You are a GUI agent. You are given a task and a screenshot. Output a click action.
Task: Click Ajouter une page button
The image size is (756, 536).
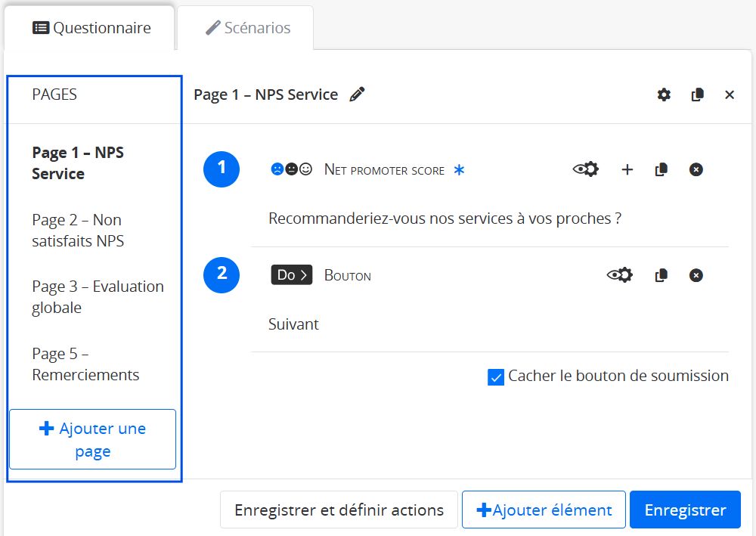click(x=92, y=439)
